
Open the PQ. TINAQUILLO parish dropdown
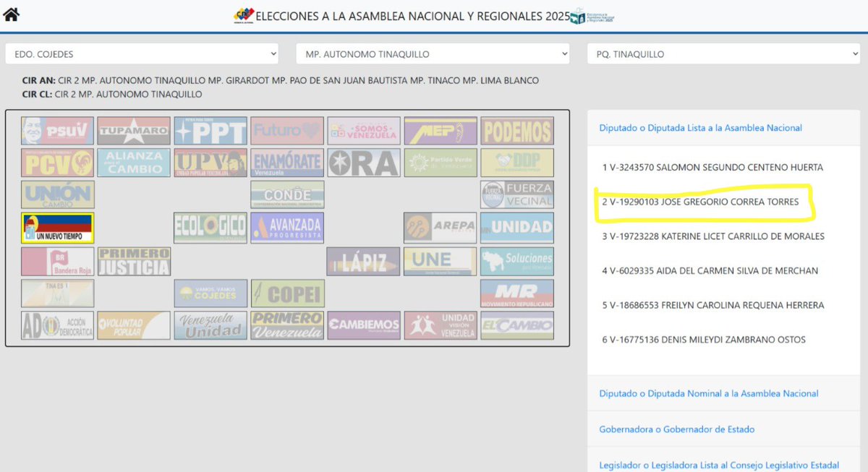723,54
